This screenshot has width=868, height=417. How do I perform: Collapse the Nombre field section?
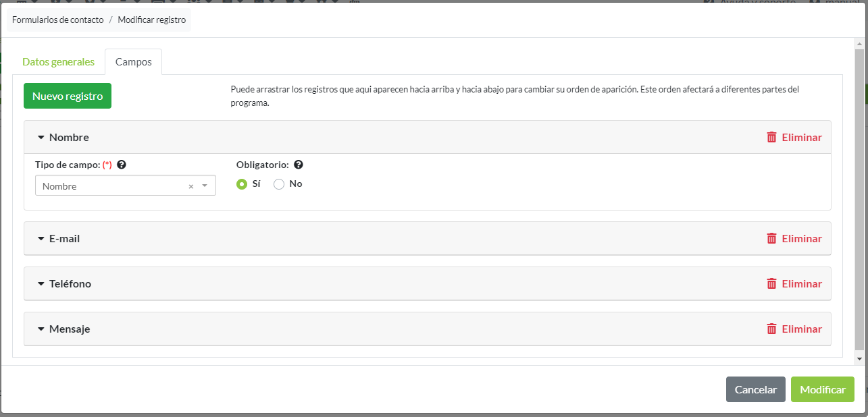tap(41, 138)
